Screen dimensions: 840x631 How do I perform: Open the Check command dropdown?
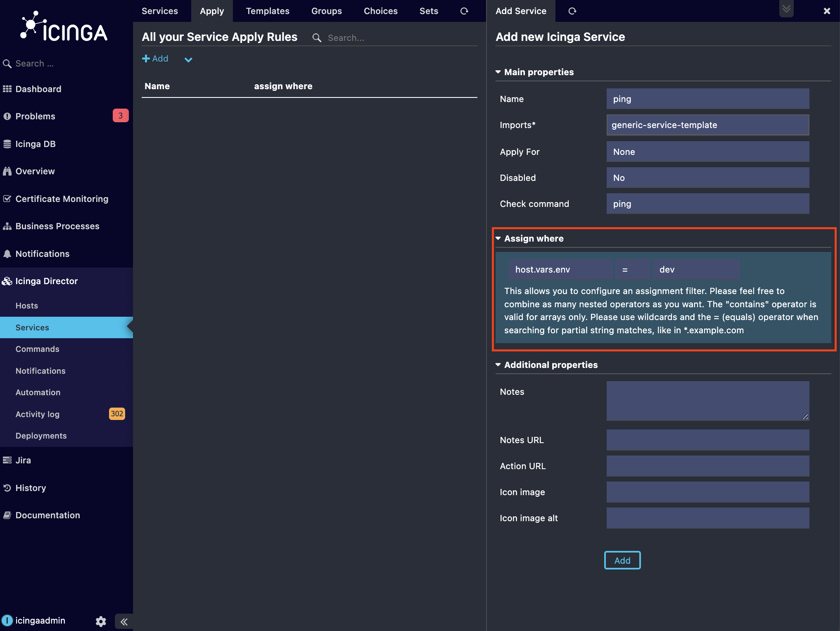(708, 204)
